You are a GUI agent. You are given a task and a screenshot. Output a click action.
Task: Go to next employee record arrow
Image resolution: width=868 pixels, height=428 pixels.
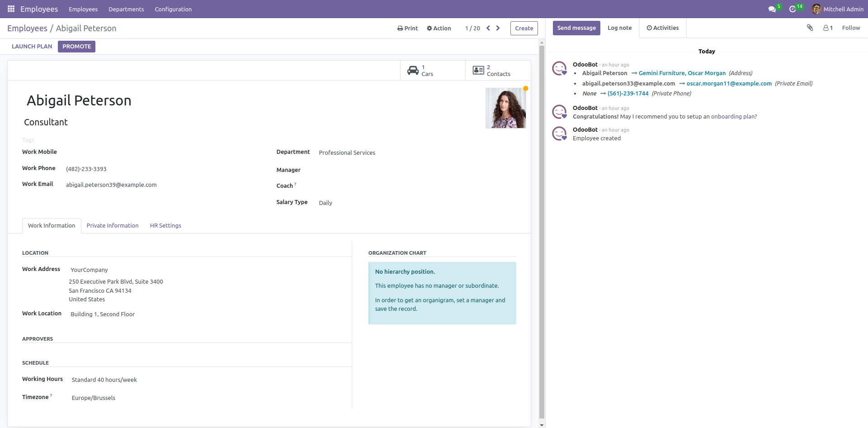coord(498,28)
